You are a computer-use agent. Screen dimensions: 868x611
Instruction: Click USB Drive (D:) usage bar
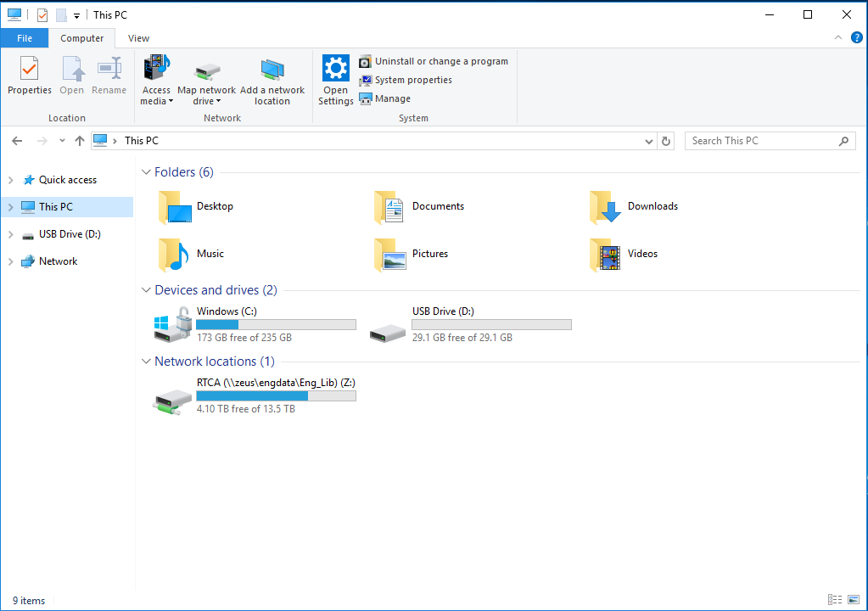click(491, 325)
